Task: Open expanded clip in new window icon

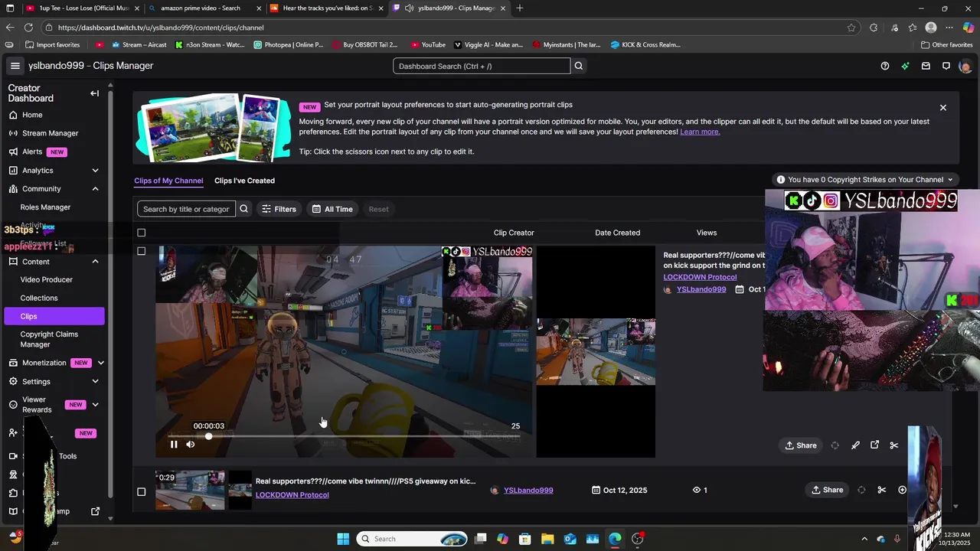Action: (874, 445)
